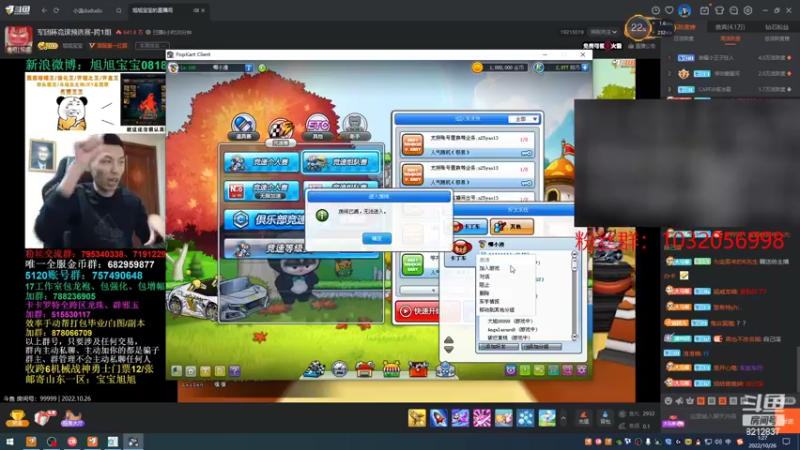Choose 删除 in the friend context menu
This screenshot has width=800, height=450.
485,293
